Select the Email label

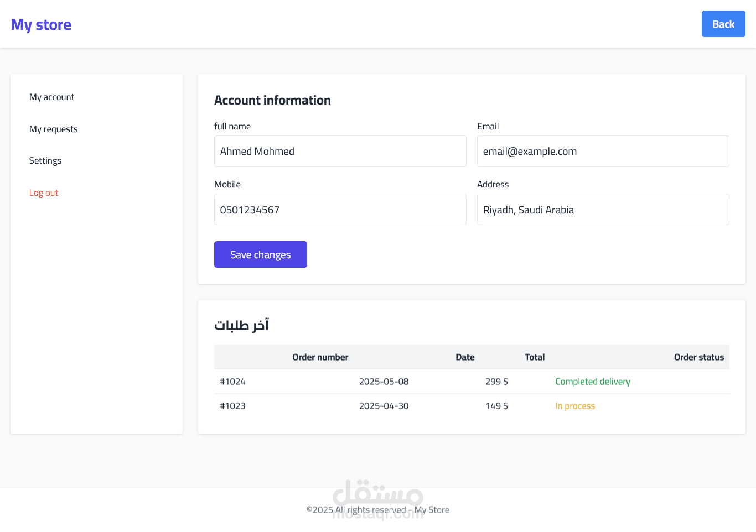(488, 126)
